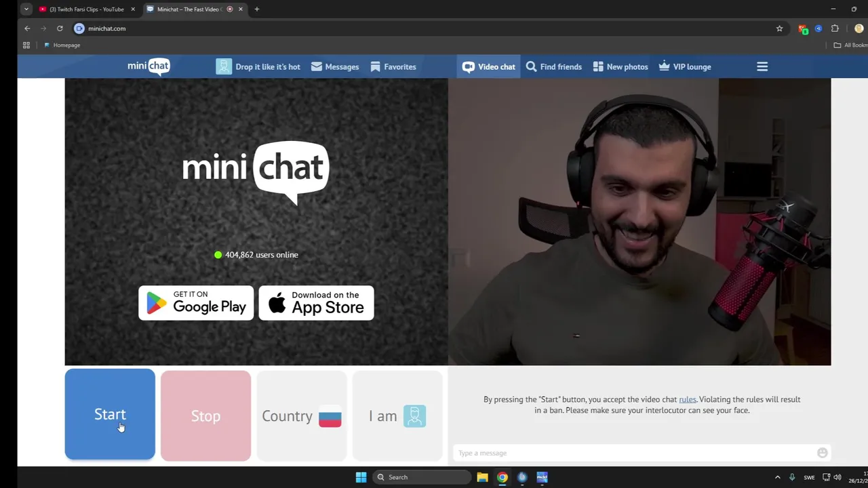Click the taskbar Search box
Image resolution: width=868 pixels, height=488 pixels.
click(x=422, y=477)
